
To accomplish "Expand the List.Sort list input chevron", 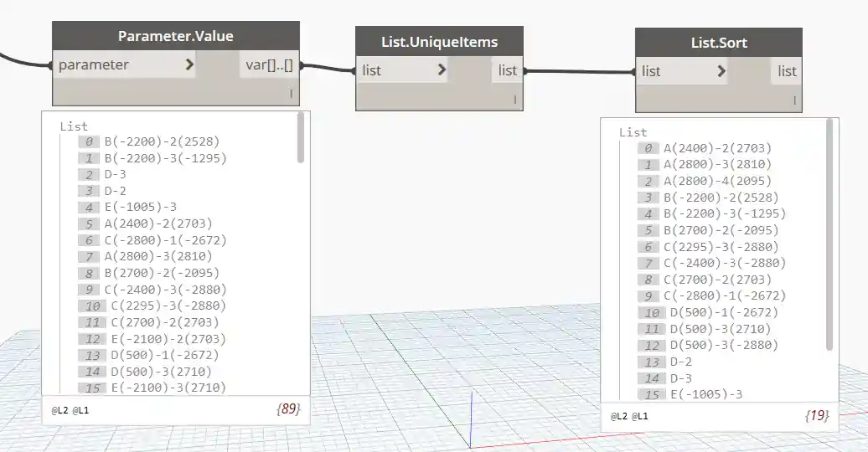I will (721, 71).
